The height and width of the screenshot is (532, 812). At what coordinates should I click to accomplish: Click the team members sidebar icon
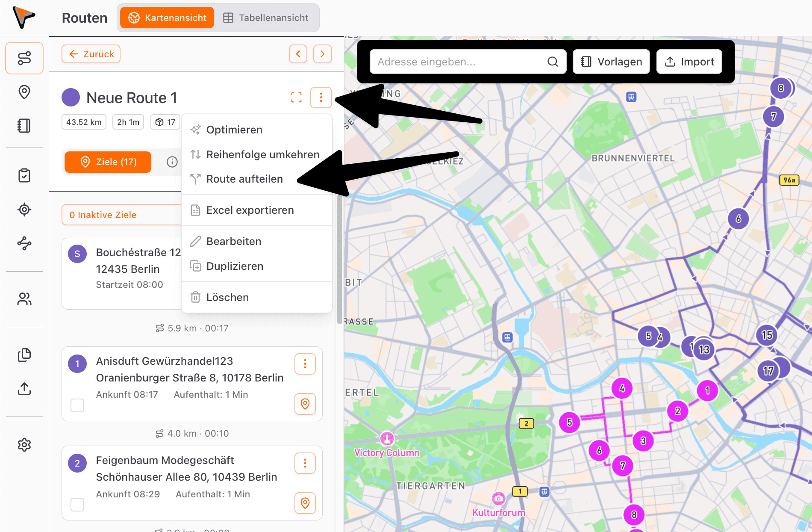pyautogui.click(x=24, y=299)
